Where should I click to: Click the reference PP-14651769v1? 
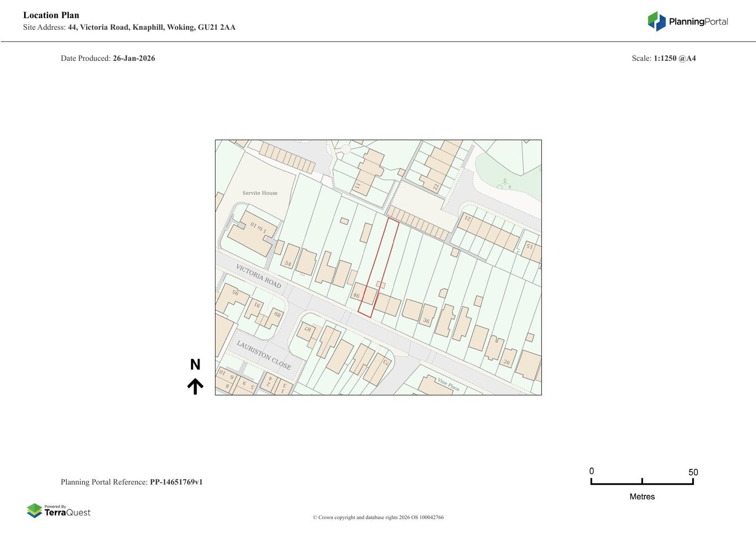(176, 482)
